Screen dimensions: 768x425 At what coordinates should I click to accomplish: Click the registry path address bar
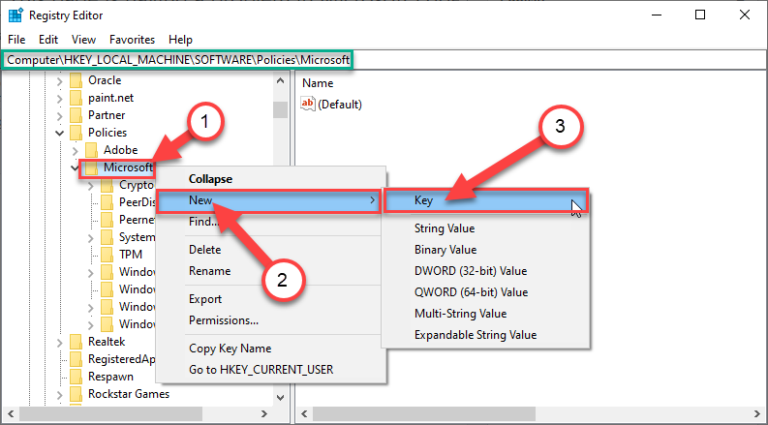click(178, 60)
